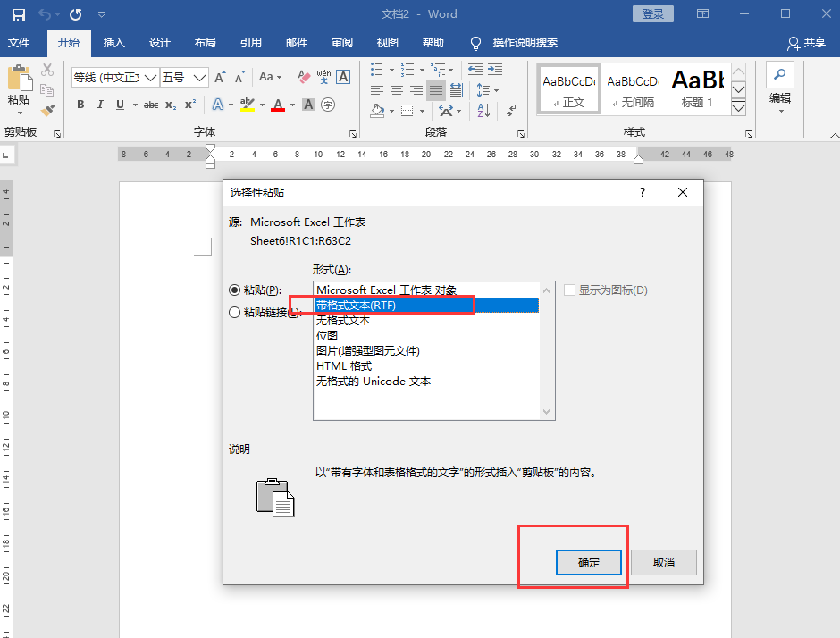Apply yellow text highlight color
840x638 pixels.
click(247, 105)
